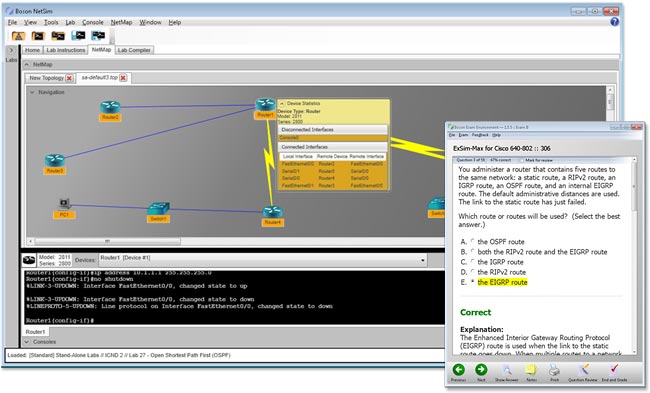Screen dimensions: 650x393
Task: Select answer D, the RIPv2 route
Action: pyautogui.click(x=473, y=272)
